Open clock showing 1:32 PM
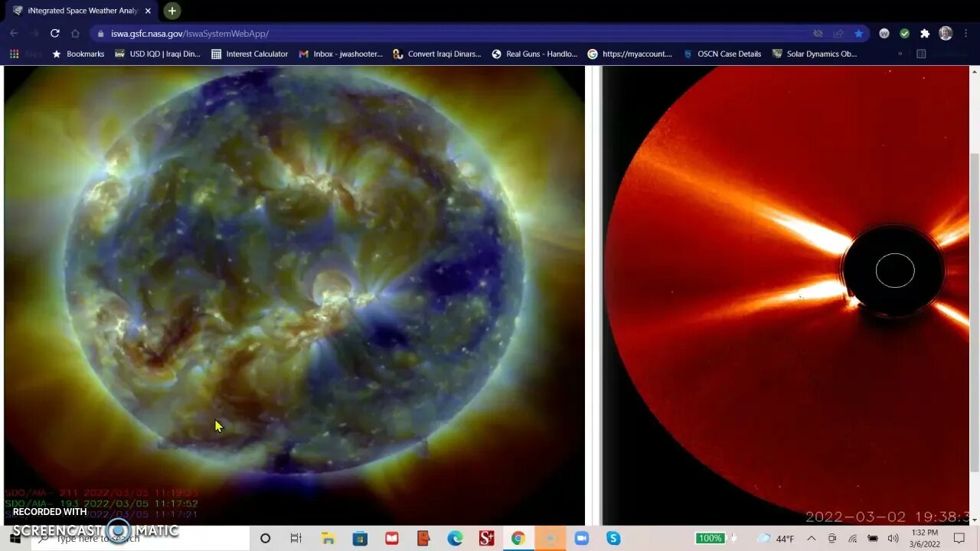The image size is (980, 551). pos(925,539)
